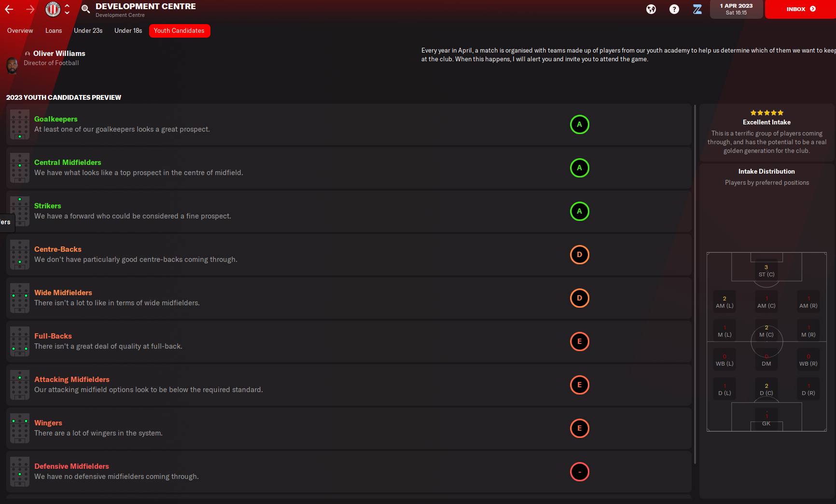Click Oliver Williams' portrait photo
The image size is (836, 504).
click(x=12, y=65)
